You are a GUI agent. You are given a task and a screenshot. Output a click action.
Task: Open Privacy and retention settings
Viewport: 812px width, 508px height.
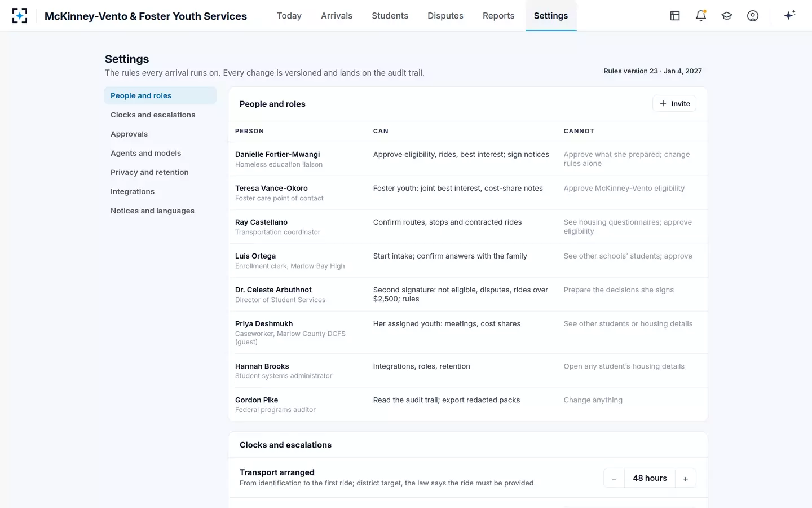(160, 172)
